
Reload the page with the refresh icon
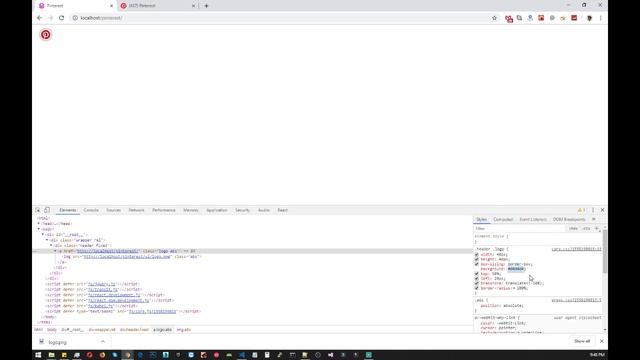[62, 18]
